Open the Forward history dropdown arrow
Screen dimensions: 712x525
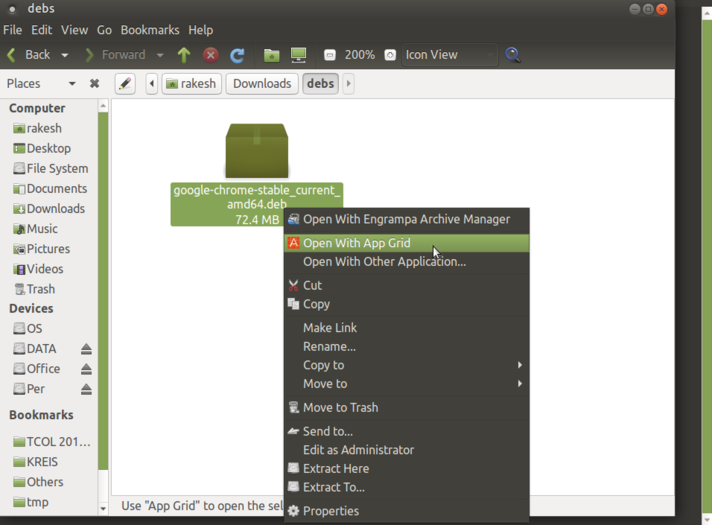(x=160, y=55)
